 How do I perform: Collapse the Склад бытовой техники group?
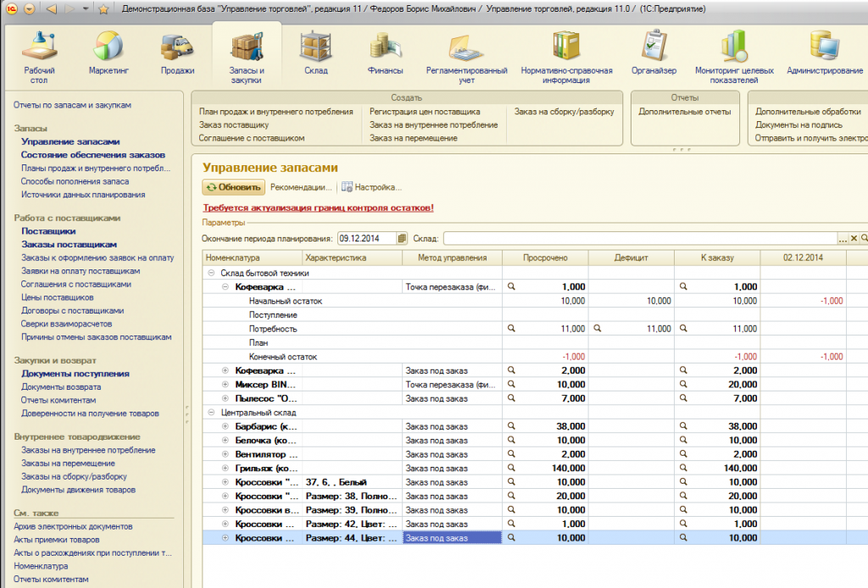(211, 273)
